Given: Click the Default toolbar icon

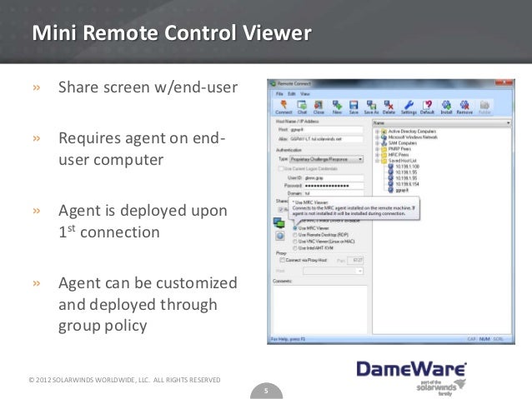Looking at the screenshot, I should [427, 107].
